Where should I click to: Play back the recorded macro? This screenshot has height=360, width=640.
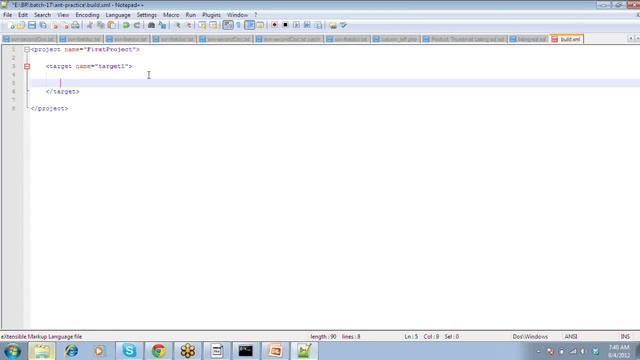[296, 25]
